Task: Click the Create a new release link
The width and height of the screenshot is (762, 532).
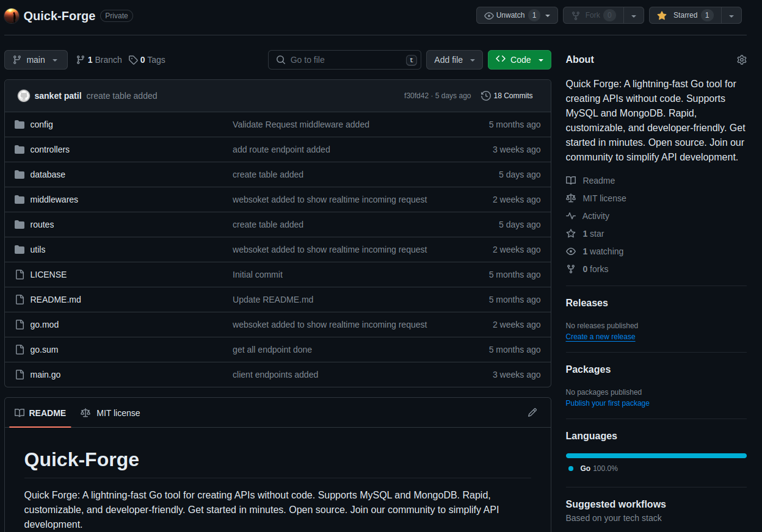Action: tap(600, 337)
